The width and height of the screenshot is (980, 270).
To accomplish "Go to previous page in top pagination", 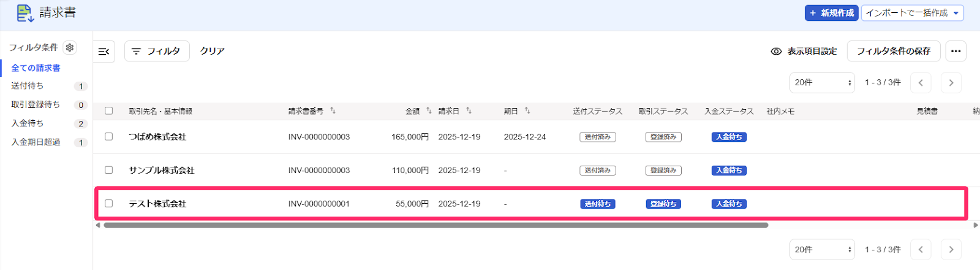I will click(921, 82).
